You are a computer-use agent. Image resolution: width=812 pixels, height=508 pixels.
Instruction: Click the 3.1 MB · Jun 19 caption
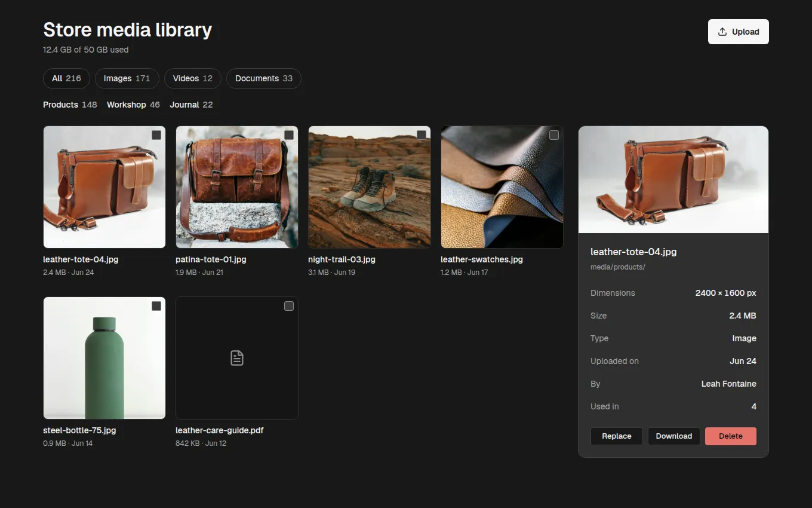click(333, 273)
